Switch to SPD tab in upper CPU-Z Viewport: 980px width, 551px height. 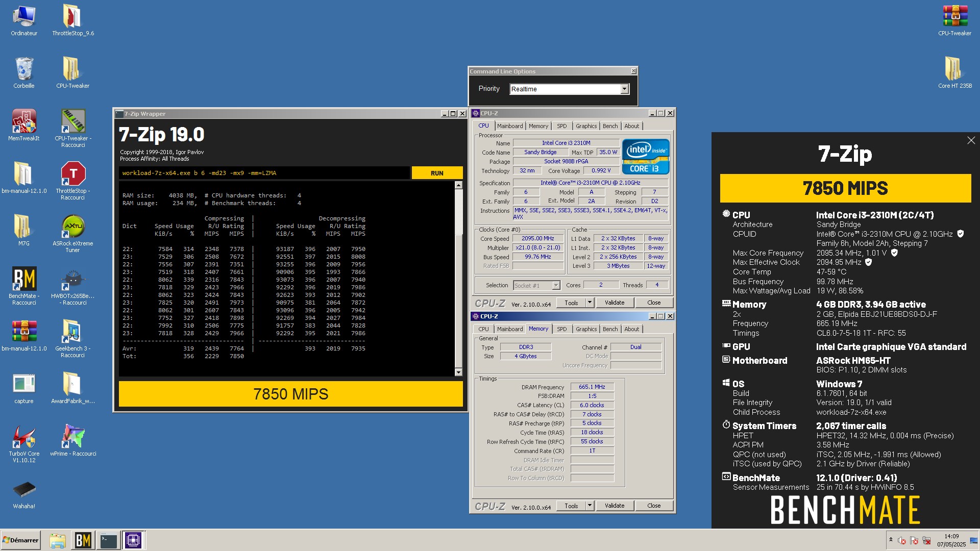561,126
